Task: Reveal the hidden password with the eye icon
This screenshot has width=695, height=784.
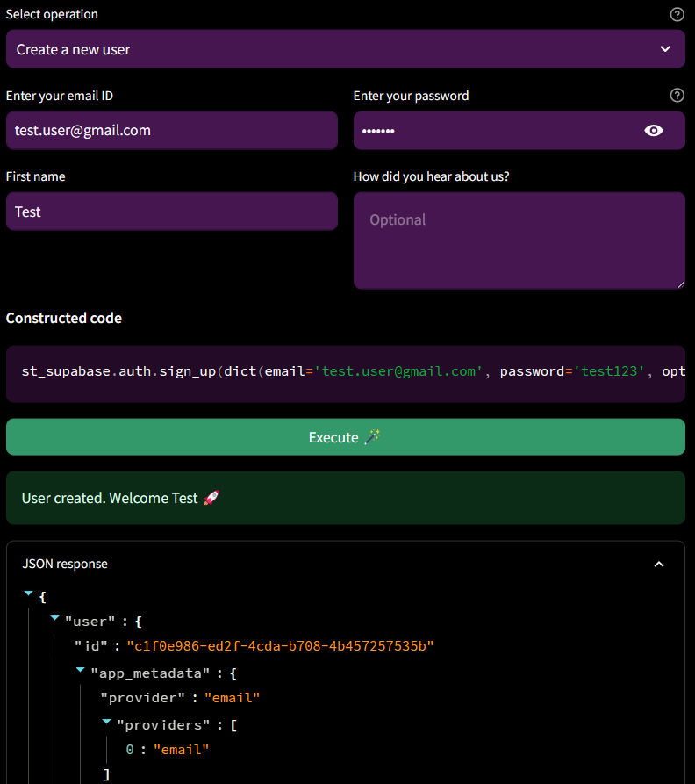Action: tap(653, 130)
